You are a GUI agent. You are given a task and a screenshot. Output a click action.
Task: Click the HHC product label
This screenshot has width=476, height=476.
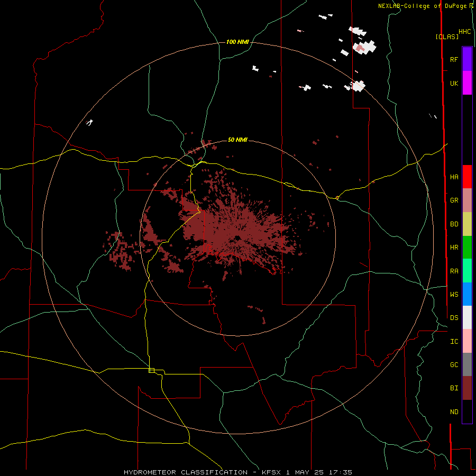tap(464, 32)
